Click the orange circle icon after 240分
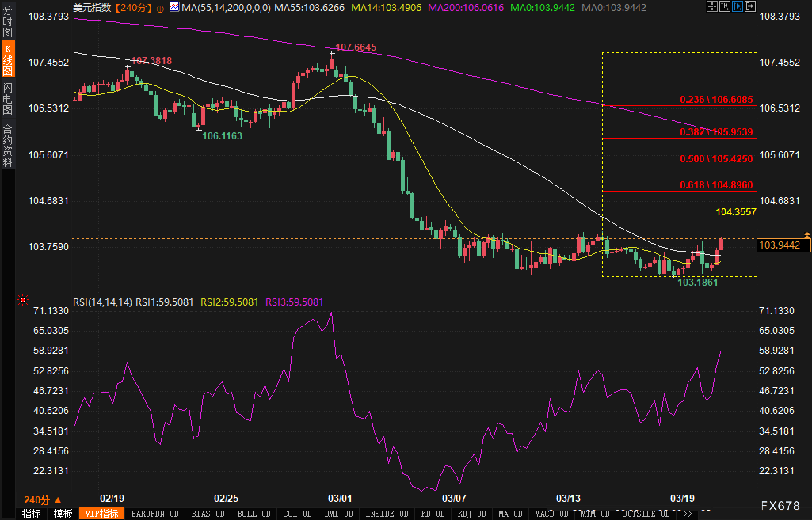This screenshot has width=812, height=520. [160, 9]
